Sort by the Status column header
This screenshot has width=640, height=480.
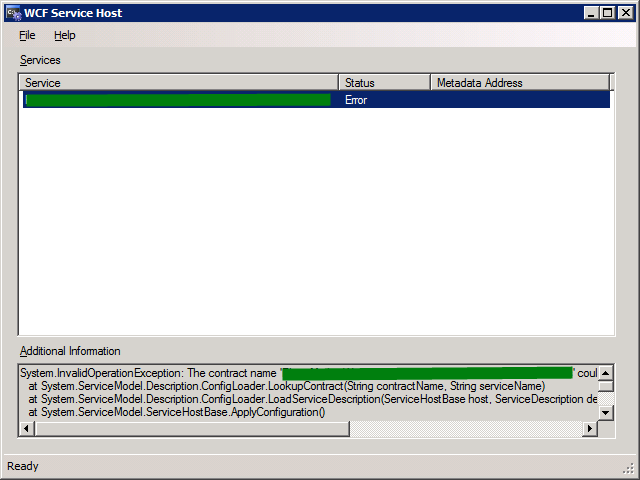click(384, 83)
